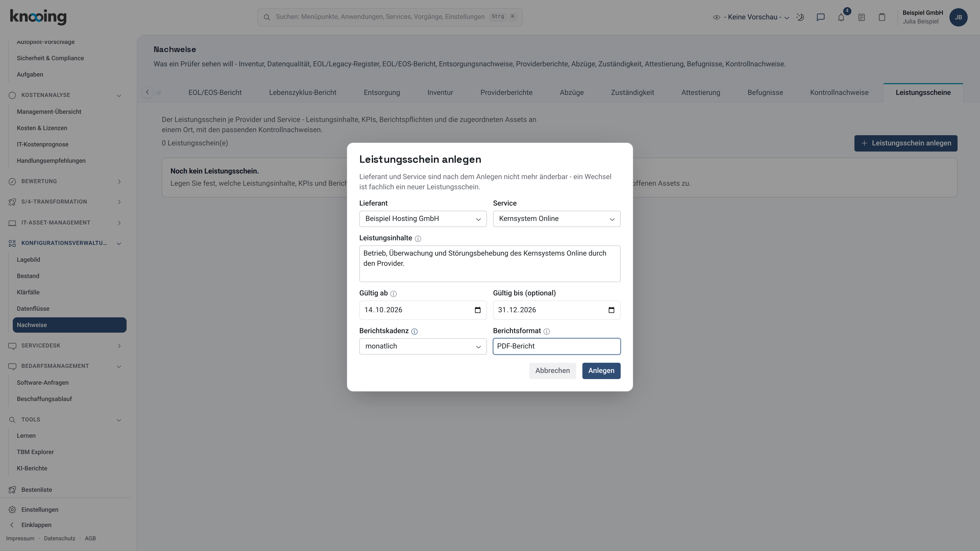Open the clipboard icon in the header
The height and width of the screenshot is (551, 980).
coord(882,17)
